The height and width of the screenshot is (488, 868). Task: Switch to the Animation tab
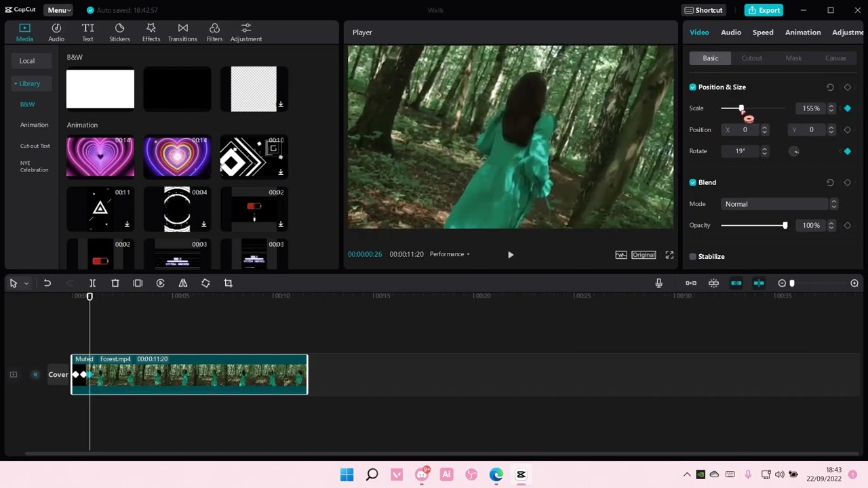(x=803, y=33)
